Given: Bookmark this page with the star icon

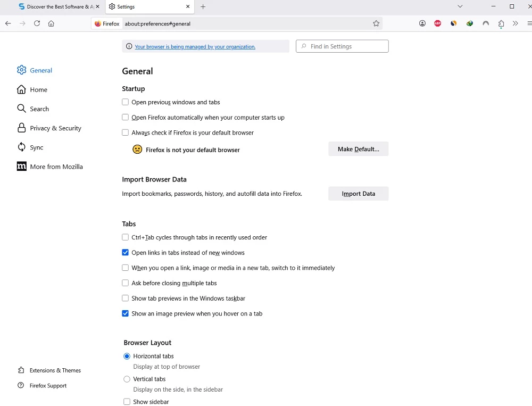Looking at the screenshot, I should [376, 23].
